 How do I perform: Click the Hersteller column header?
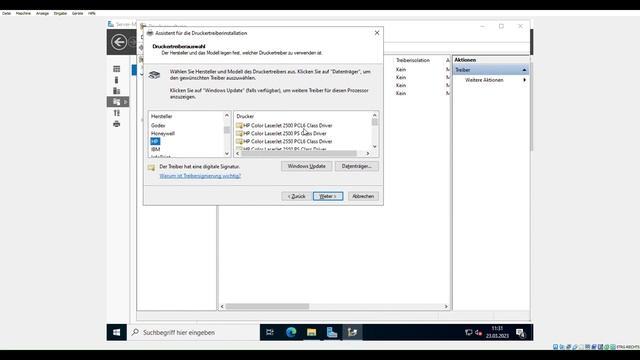pyautogui.click(x=162, y=116)
